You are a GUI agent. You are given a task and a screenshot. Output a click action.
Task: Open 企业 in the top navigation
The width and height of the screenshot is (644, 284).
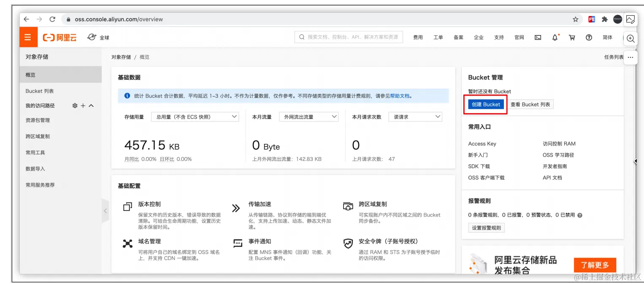tap(479, 38)
